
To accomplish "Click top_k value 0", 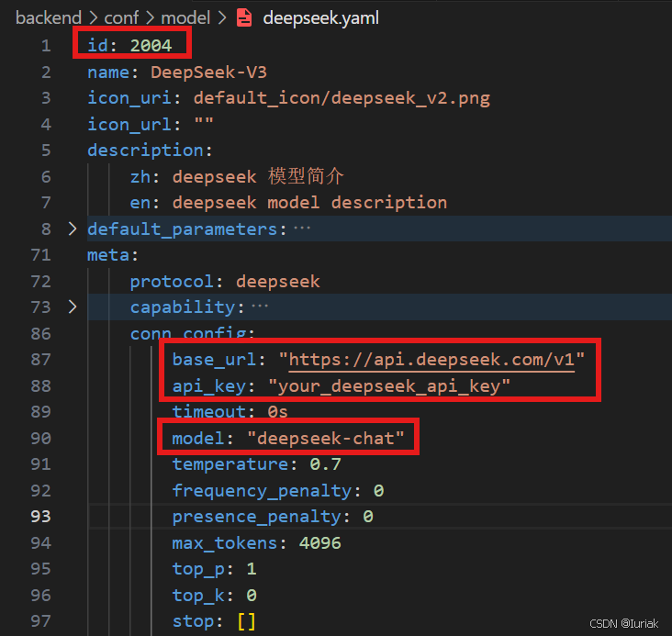I will pos(252,596).
